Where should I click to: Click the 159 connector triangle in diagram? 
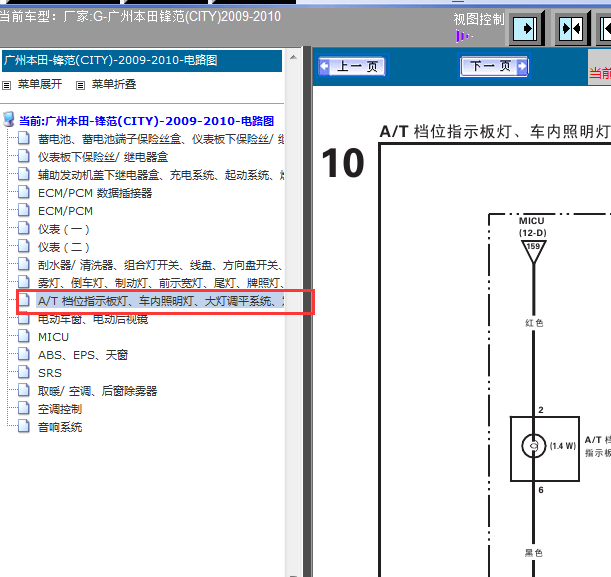tap(533, 251)
